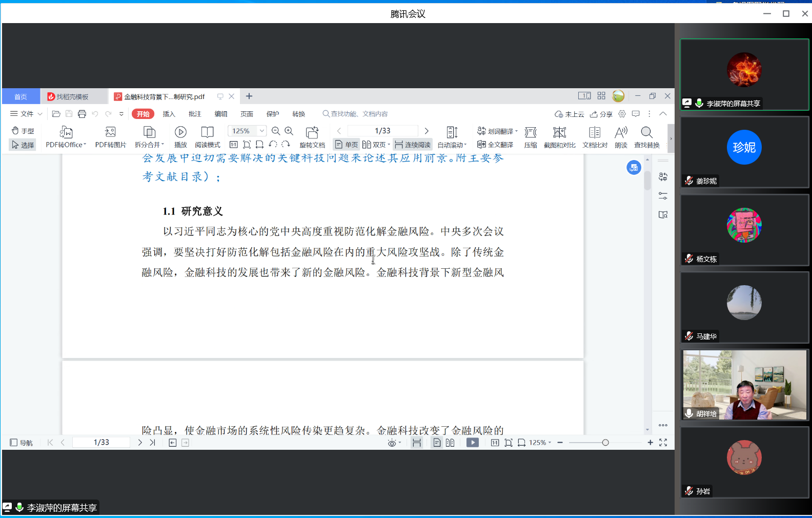Click the PDF转Office conversion icon

click(x=66, y=132)
